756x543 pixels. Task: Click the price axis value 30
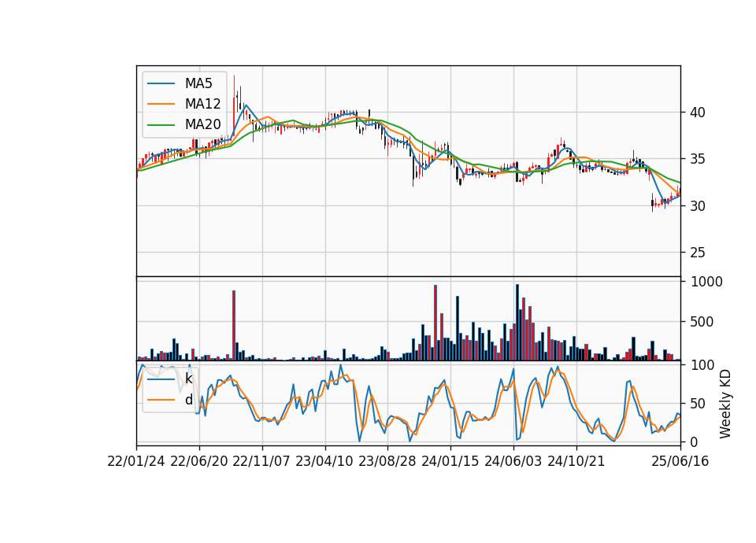(698, 205)
